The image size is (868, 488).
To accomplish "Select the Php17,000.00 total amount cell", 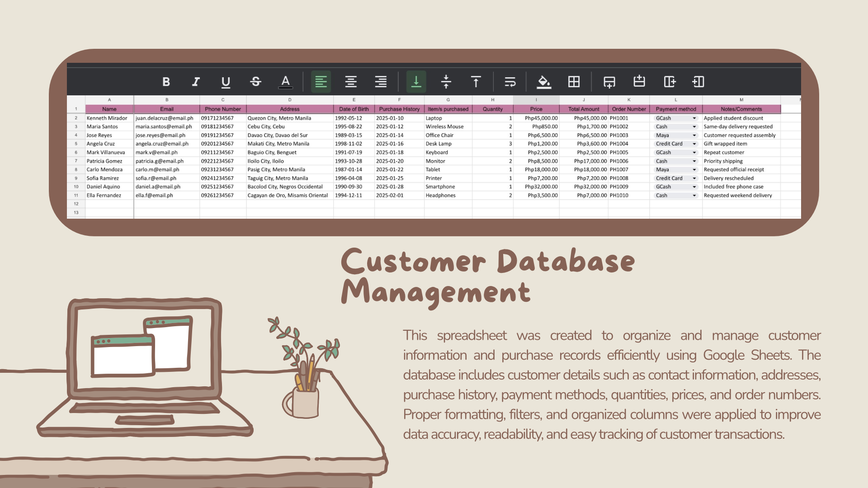I will point(584,161).
